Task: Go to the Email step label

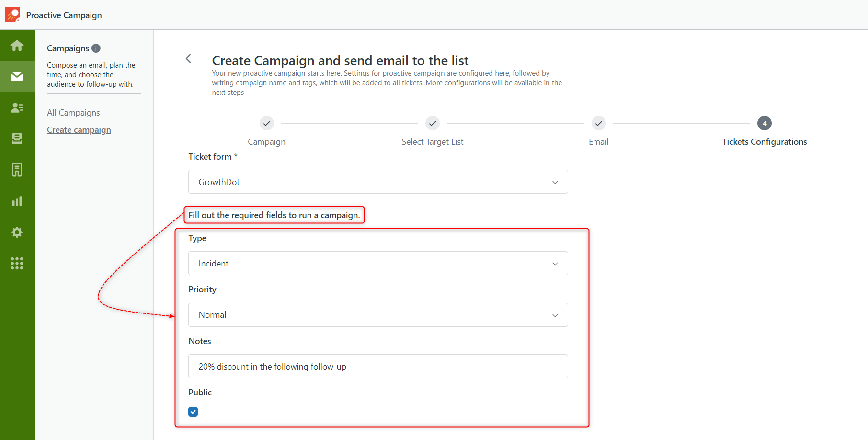Action: [x=599, y=142]
